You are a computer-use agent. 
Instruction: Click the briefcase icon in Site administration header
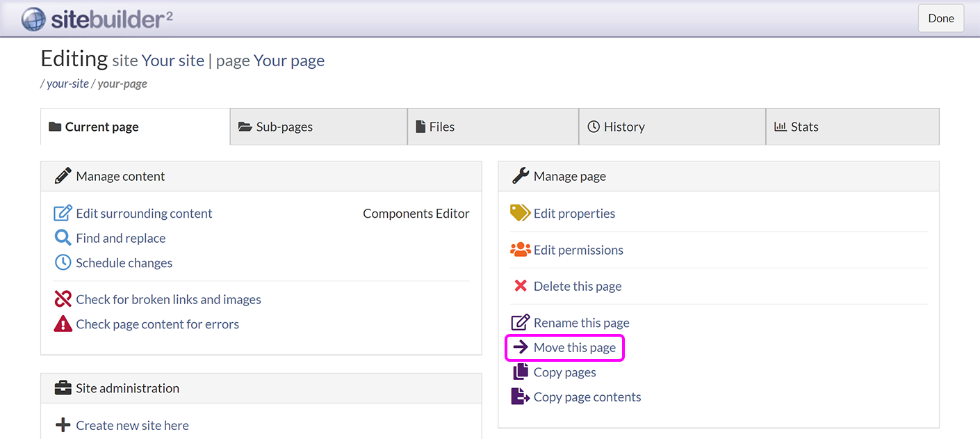click(63, 388)
